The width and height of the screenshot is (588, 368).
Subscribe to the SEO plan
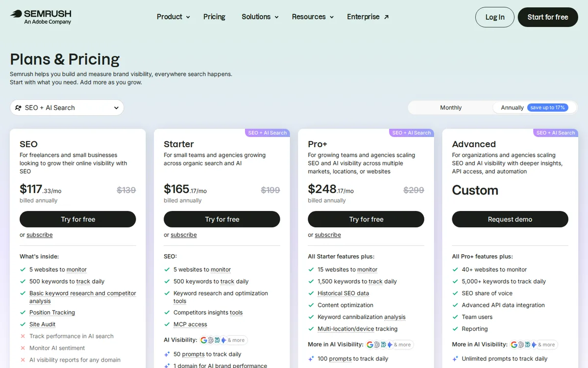[40, 235]
